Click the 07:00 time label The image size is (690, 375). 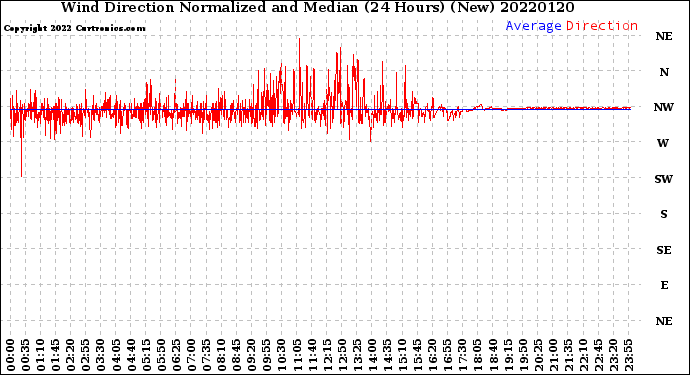191,355
